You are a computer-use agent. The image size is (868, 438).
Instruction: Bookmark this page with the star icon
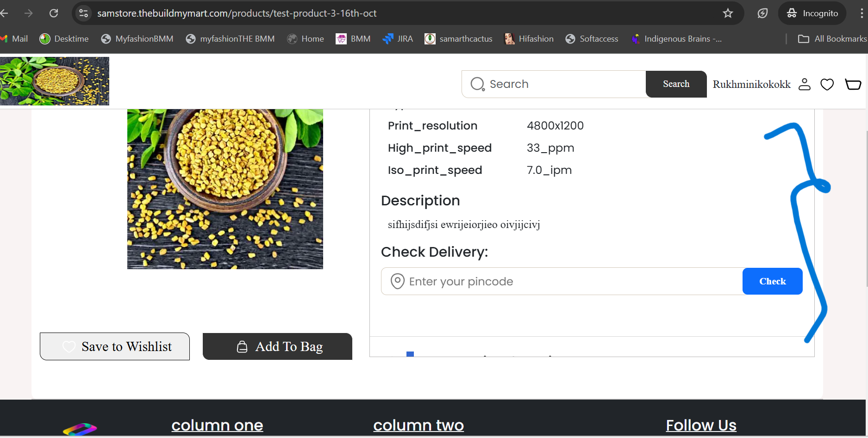[x=728, y=13]
